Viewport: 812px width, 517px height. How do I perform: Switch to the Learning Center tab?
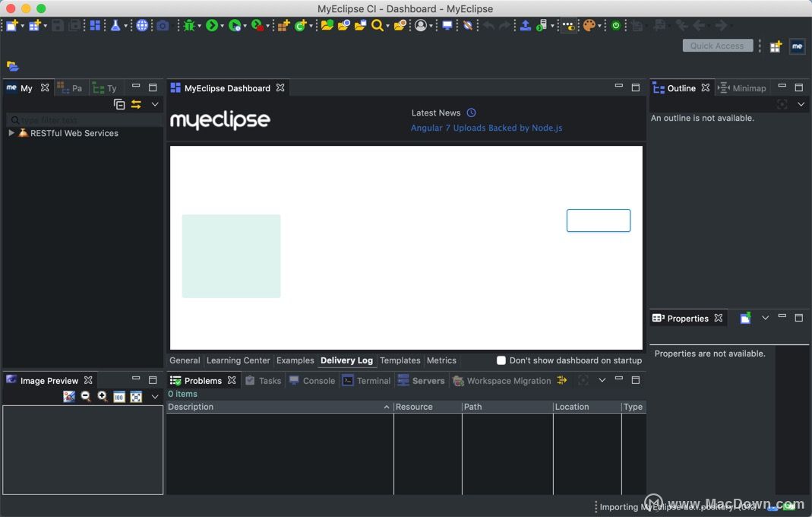[x=239, y=360]
